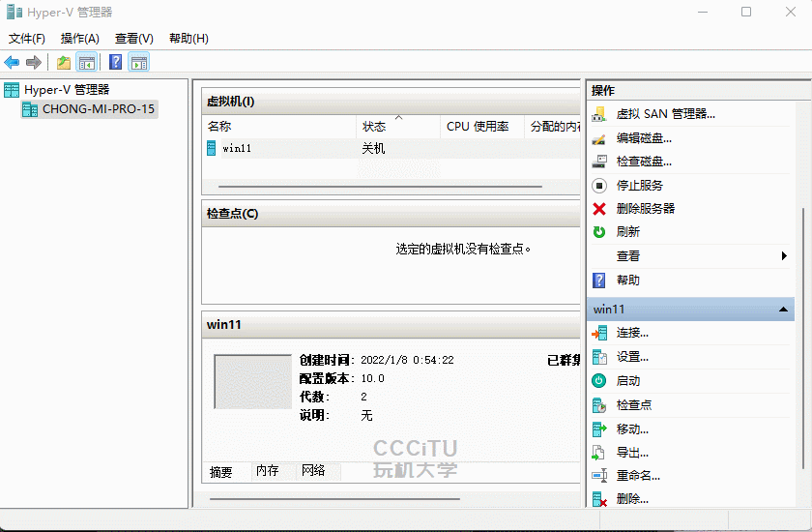Switch to the 内存 tab

pos(268,471)
